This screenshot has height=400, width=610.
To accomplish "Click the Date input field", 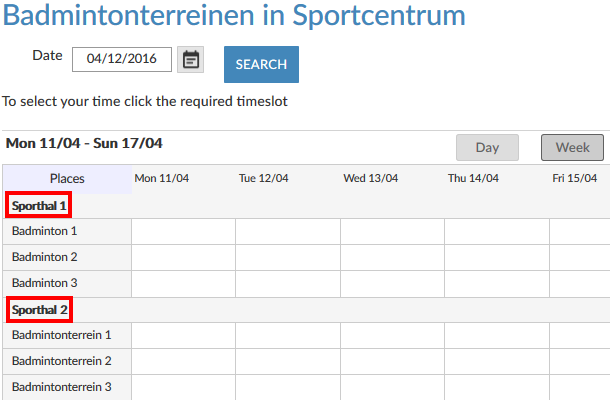I will click(x=122, y=60).
